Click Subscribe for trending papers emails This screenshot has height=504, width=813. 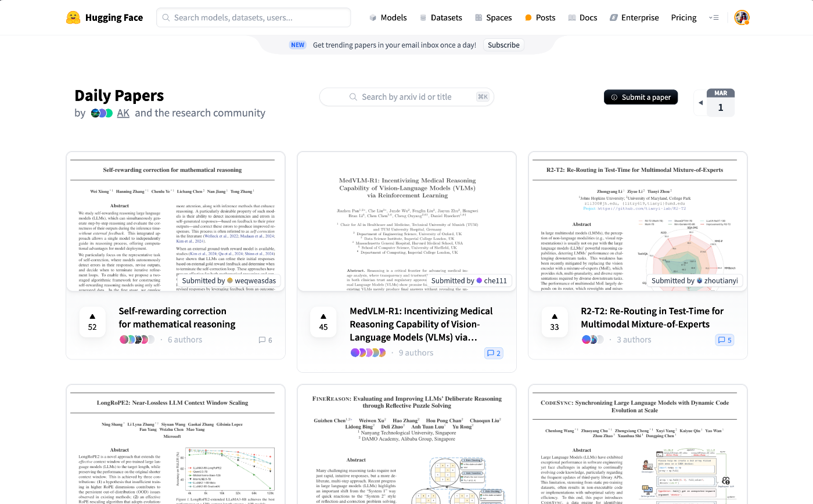click(x=503, y=45)
